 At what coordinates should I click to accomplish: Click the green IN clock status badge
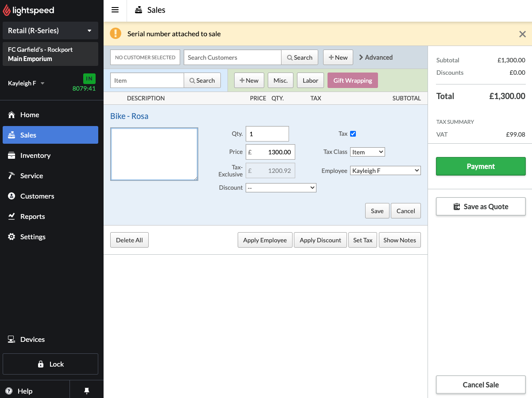tap(89, 79)
